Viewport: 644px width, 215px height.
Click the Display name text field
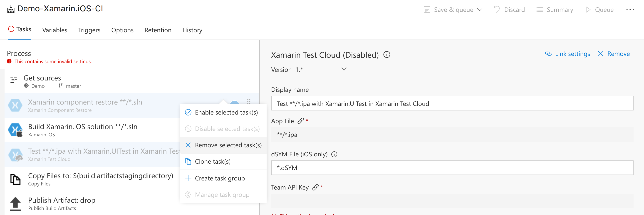[x=452, y=103]
